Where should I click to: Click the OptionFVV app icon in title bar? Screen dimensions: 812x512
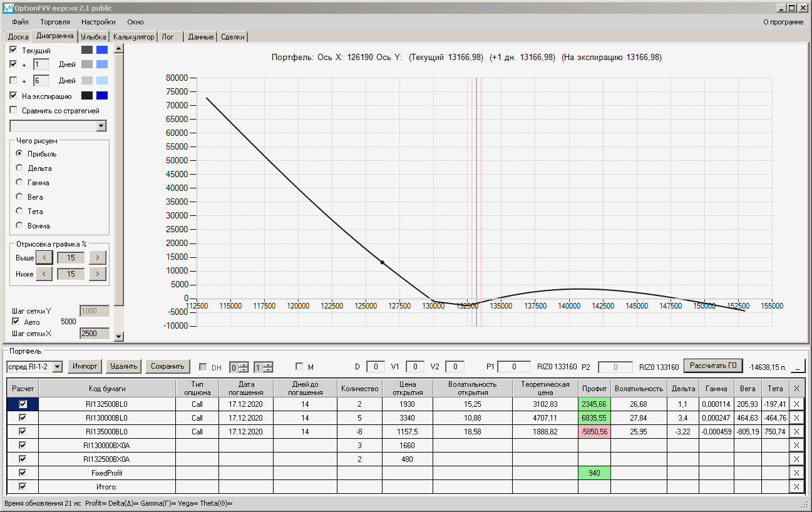pos(8,8)
